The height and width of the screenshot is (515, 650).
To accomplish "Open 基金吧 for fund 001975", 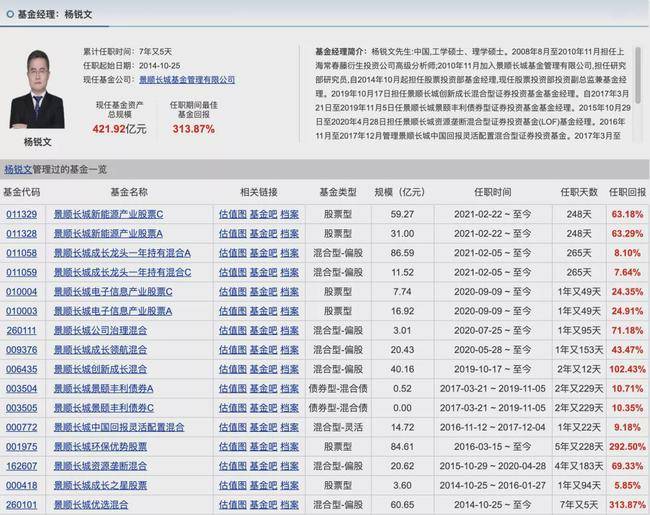I will click(x=263, y=447).
